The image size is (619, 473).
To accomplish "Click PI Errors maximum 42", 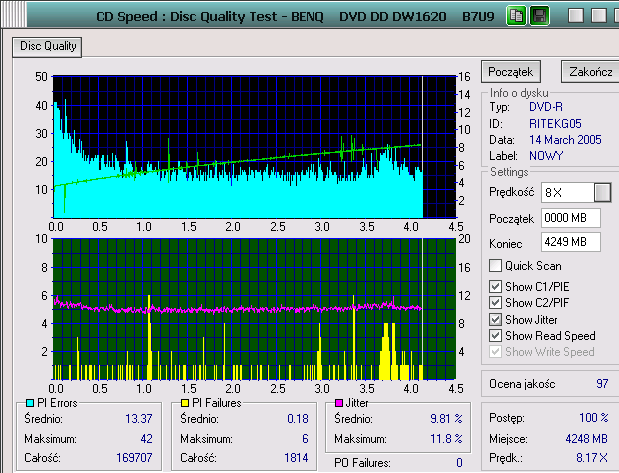I will point(146,439).
